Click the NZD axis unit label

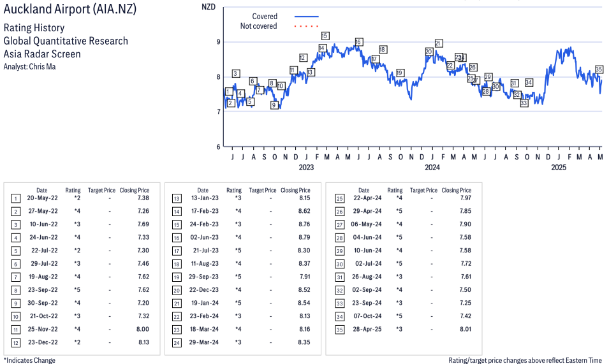click(x=208, y=7)
